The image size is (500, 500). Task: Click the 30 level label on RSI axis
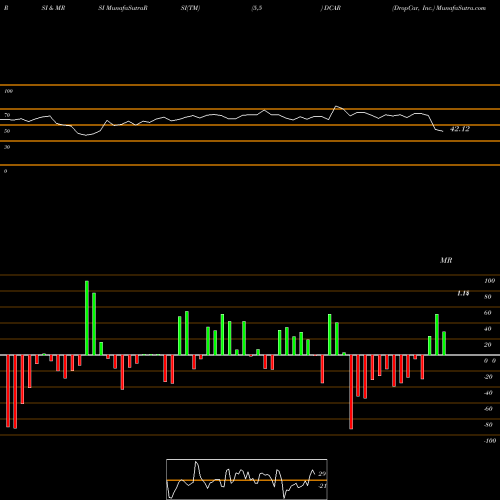click(7, 147)
